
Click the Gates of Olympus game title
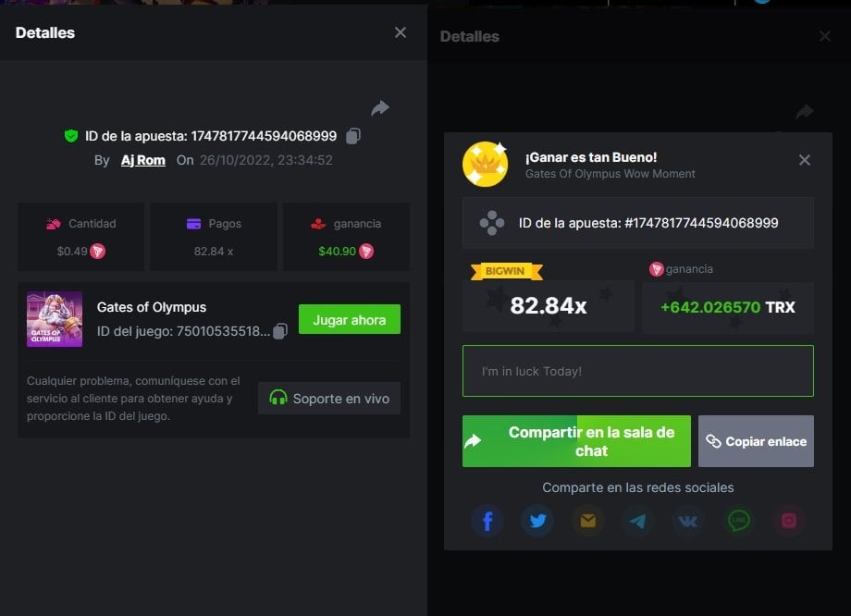152,307
